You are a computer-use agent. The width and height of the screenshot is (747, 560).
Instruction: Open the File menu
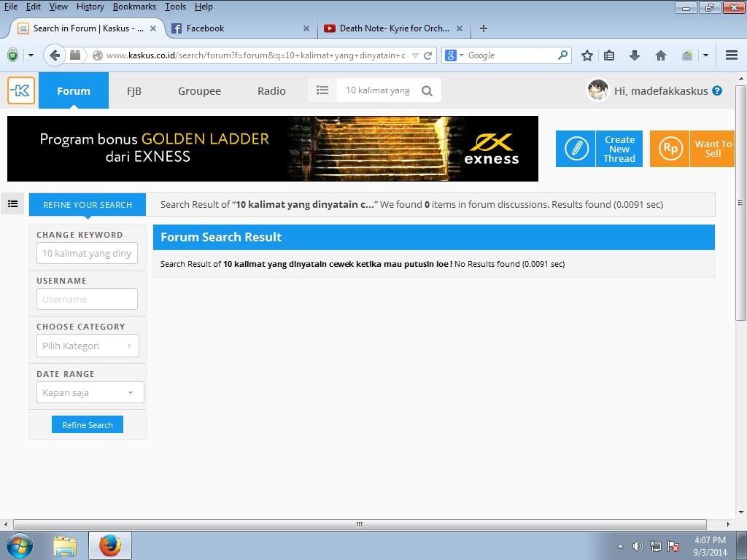[10, 7]
